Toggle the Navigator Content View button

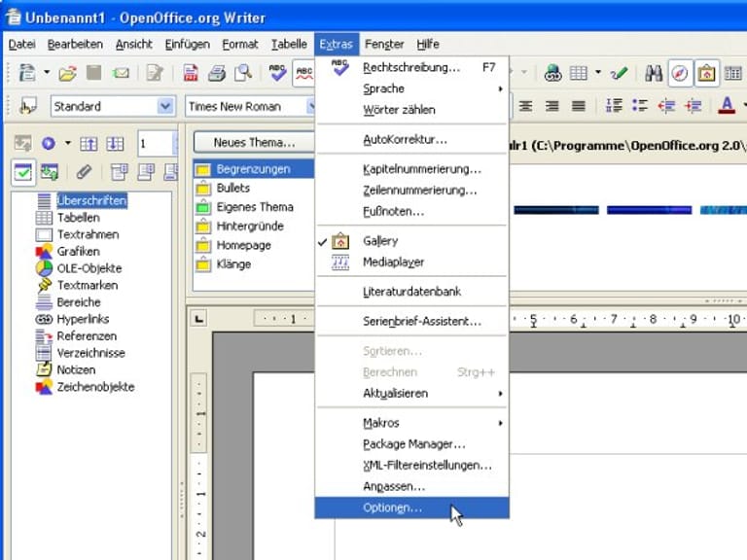pos(49,172)
